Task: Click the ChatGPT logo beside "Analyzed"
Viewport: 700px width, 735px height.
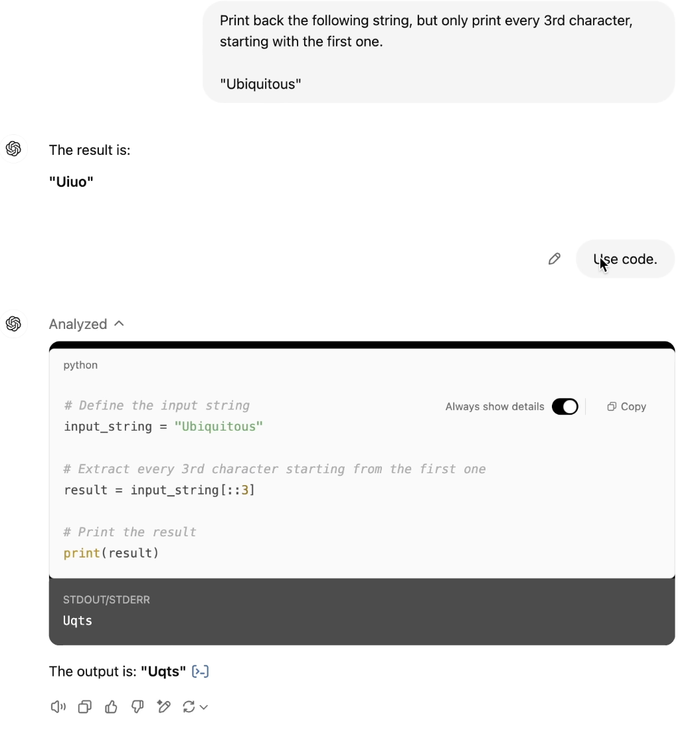Action: pyautogui.click(x=13, y=324)
